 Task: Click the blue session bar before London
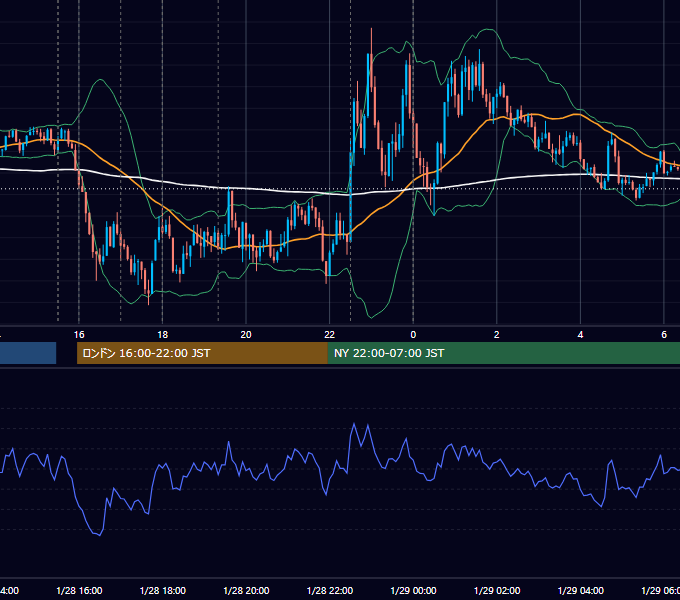pyautogui.click(x=28, y=353)
